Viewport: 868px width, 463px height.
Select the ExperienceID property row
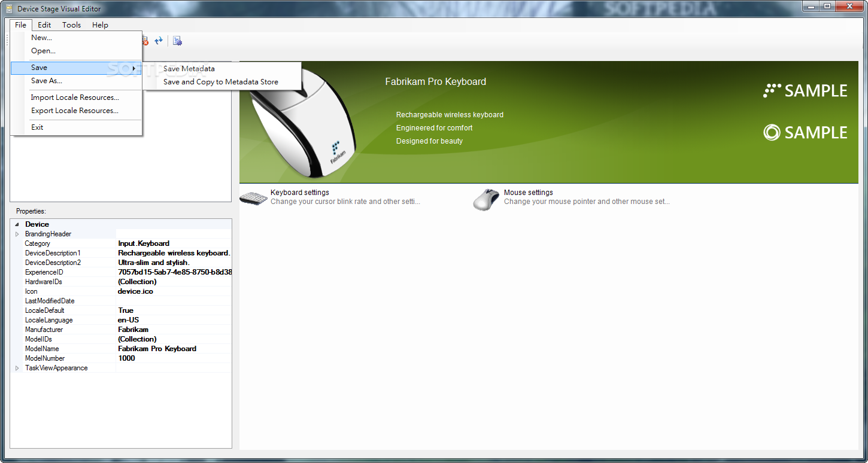pyautogui.click(x=121, y=272)
